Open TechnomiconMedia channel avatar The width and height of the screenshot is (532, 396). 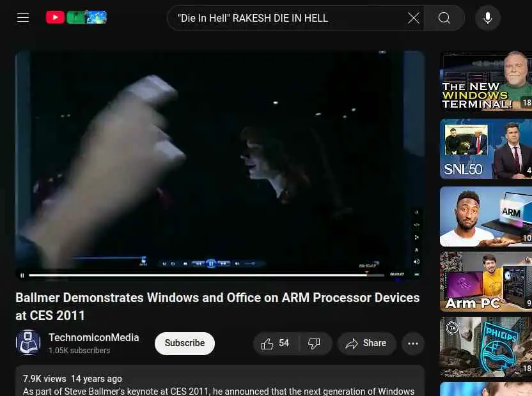28,343
